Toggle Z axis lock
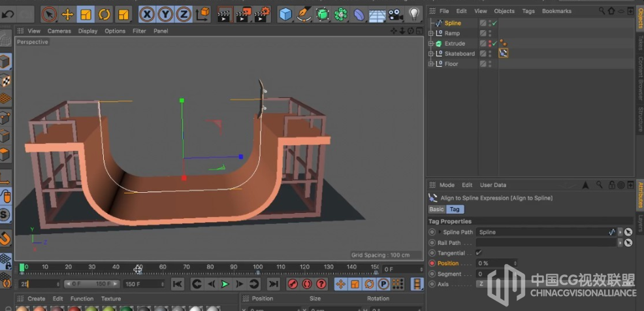Viewport: 644px width, 311px height. 184,15
